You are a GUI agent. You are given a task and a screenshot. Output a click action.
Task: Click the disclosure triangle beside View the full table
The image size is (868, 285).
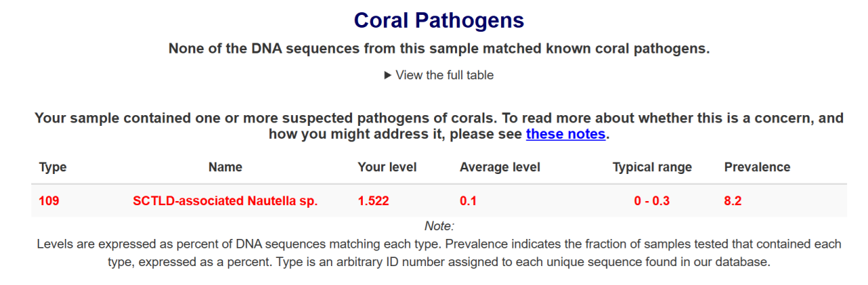(x=389, y=75)
